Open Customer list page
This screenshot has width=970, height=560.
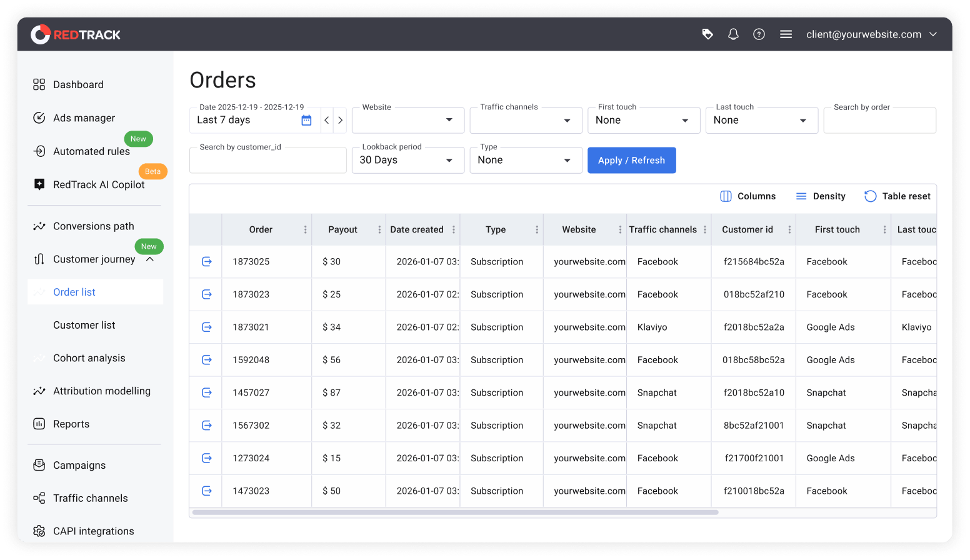pyautogui.click(x=84, y=325)
